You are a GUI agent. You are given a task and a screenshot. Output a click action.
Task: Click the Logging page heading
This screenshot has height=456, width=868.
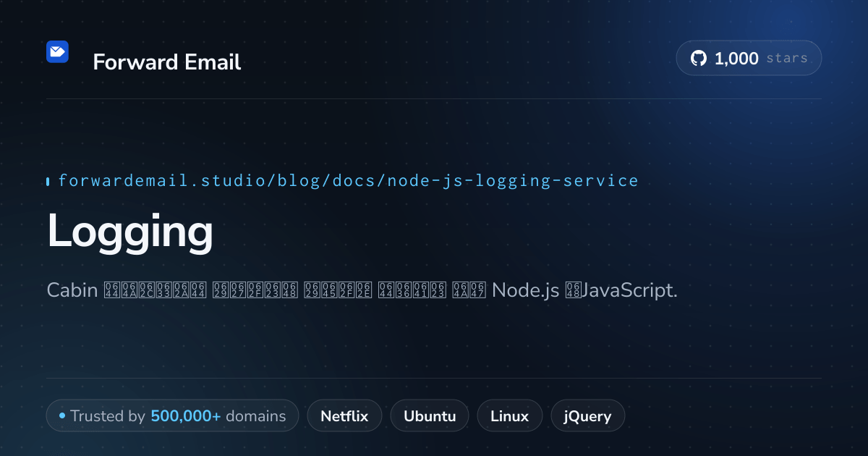tap(130, 233)
